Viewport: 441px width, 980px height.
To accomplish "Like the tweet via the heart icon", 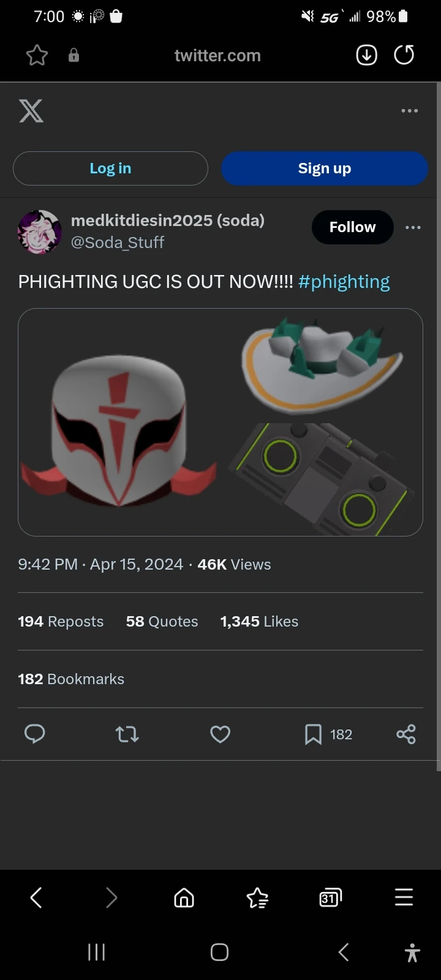I will pos(220,734).
